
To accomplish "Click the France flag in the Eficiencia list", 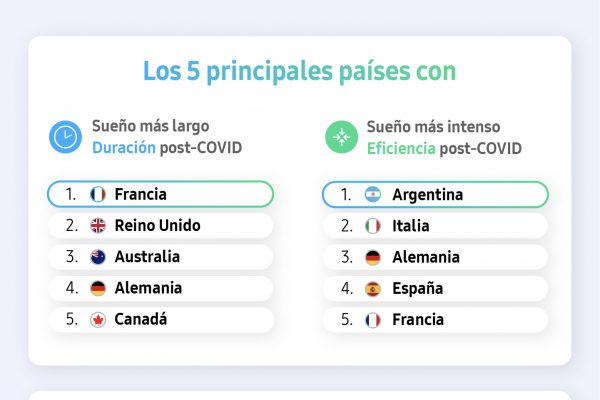I will point(373,320).
